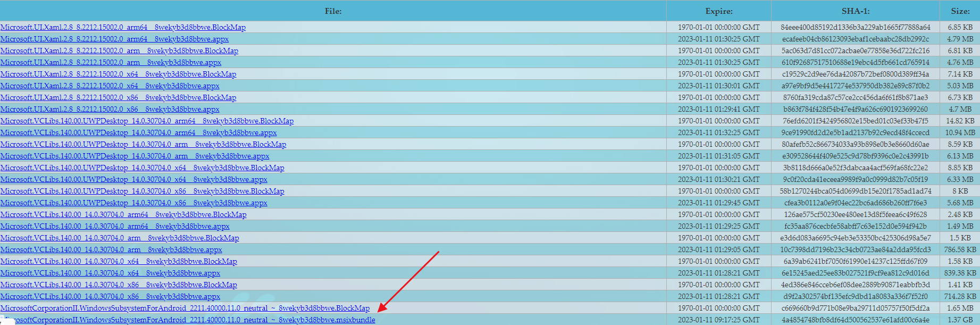Download Microsoft.VCLibs.140.00 14.0.30704.0 arm appx
This screenshot has height=325, width=980.
click(x=111, y=249)
